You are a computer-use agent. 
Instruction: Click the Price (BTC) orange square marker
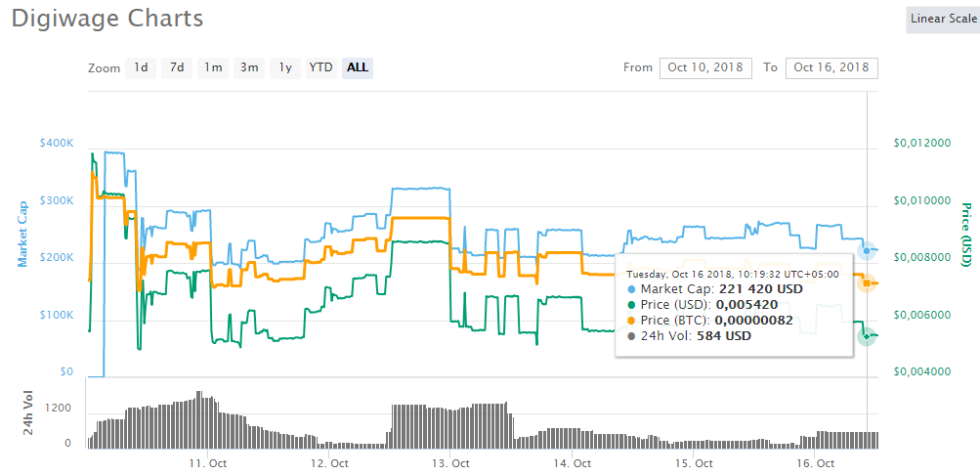tap(867, 283)
